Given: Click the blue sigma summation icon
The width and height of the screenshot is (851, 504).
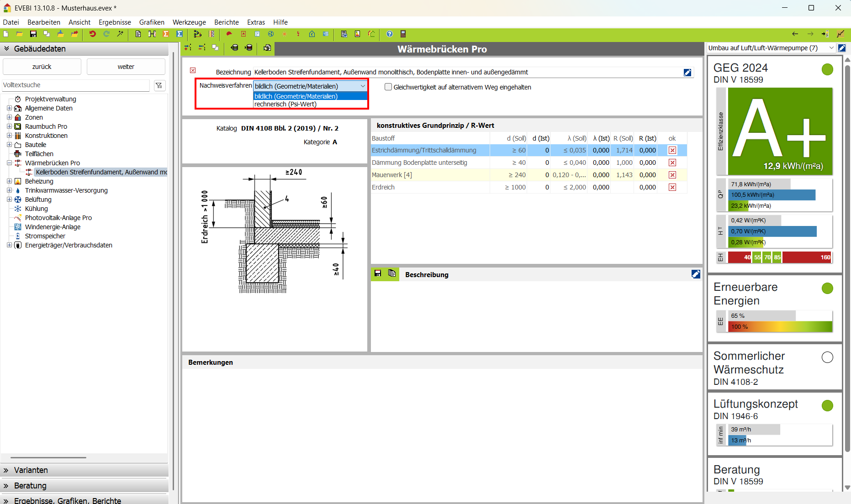Looking at the screenshot, I should coord(180,34).
